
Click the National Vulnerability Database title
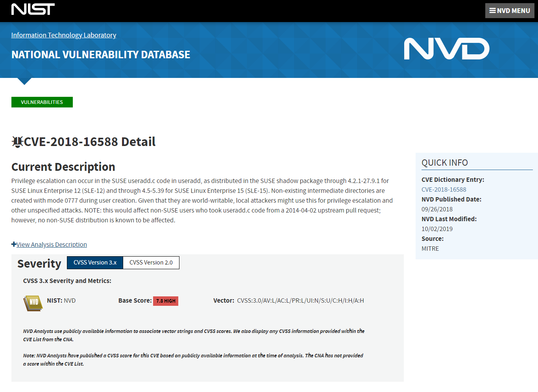pyautogui.click(x=101, y=55)
